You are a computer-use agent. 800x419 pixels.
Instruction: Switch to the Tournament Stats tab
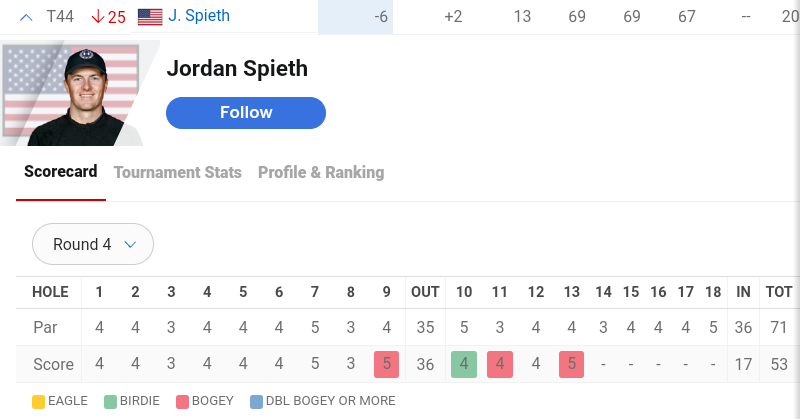click(x=178, y=172)
